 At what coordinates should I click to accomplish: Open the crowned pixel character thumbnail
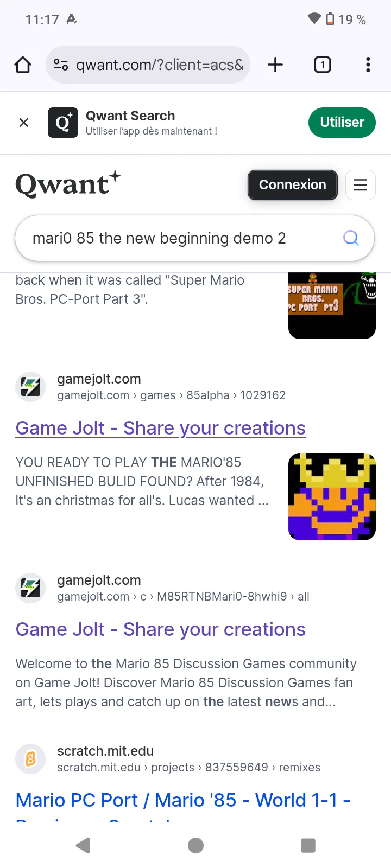pyautogui.click(x=332, y=496)
